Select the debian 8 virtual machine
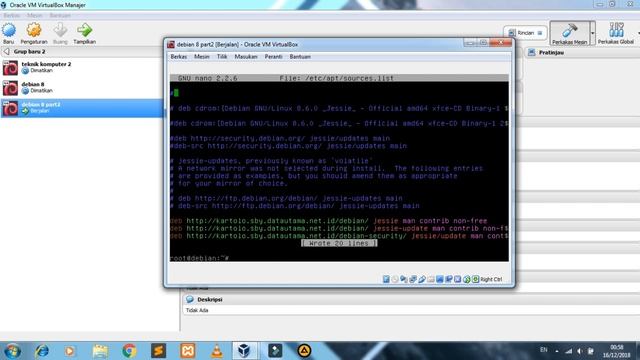 coord(82,87)
